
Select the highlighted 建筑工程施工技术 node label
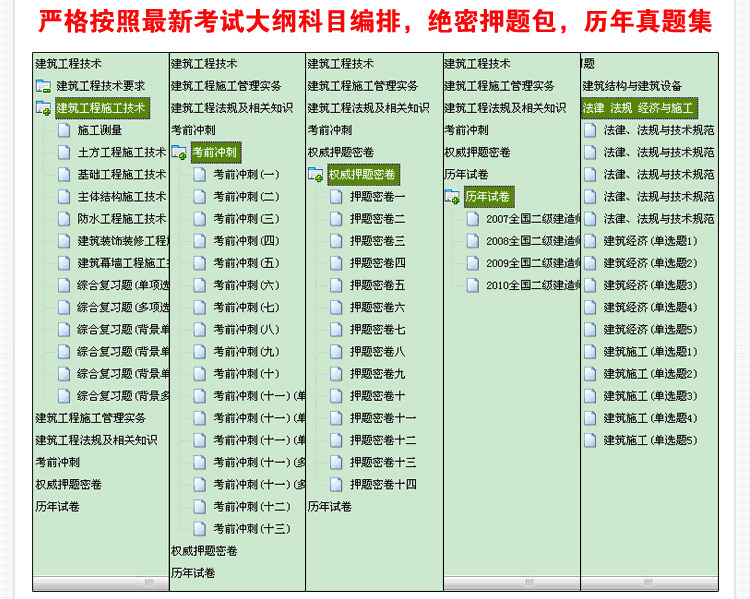tap(102, 108)
